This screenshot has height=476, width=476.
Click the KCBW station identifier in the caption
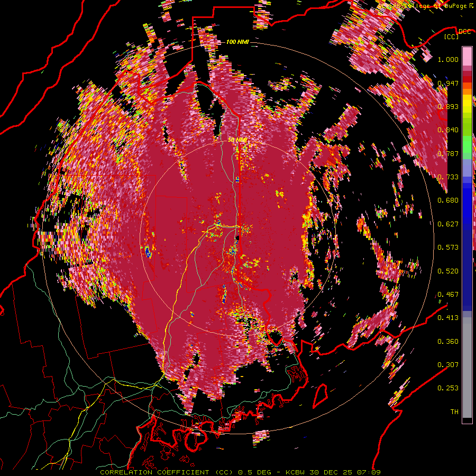click(x=296, y=472)
